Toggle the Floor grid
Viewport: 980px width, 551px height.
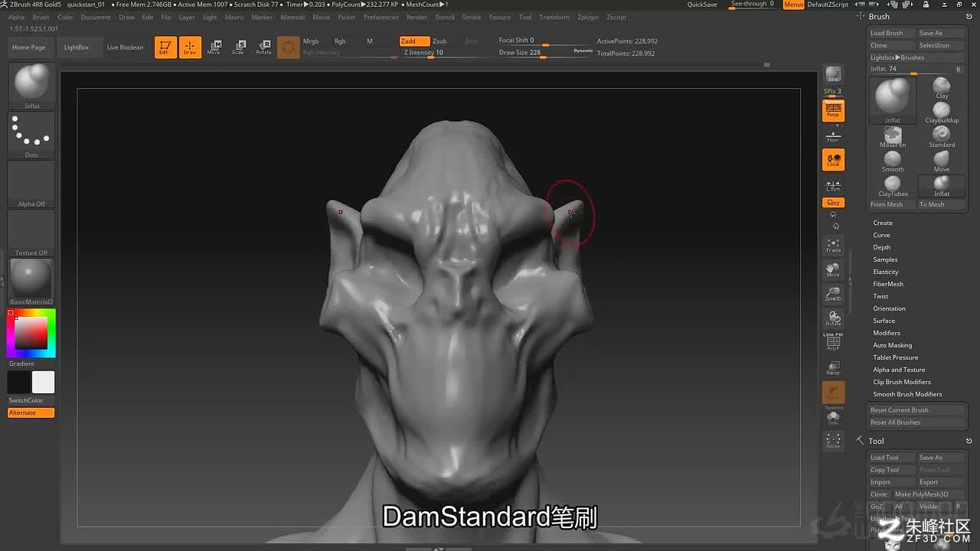tap(833, 135)
